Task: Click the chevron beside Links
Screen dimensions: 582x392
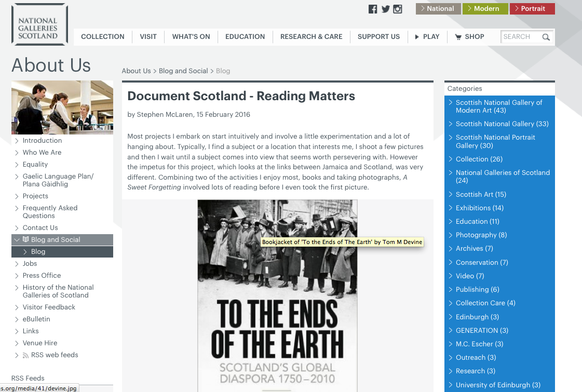Action: pyautogui.click(x=17, y=331)
